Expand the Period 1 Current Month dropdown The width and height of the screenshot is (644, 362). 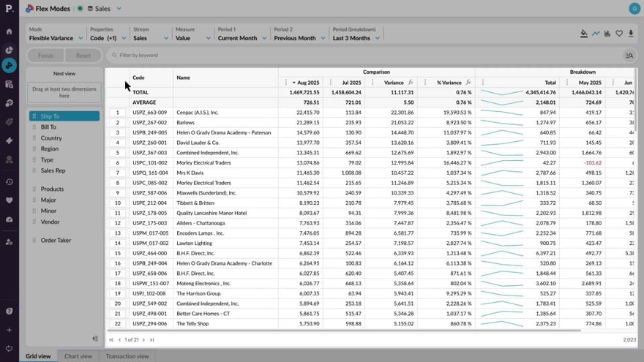(241, 38)
